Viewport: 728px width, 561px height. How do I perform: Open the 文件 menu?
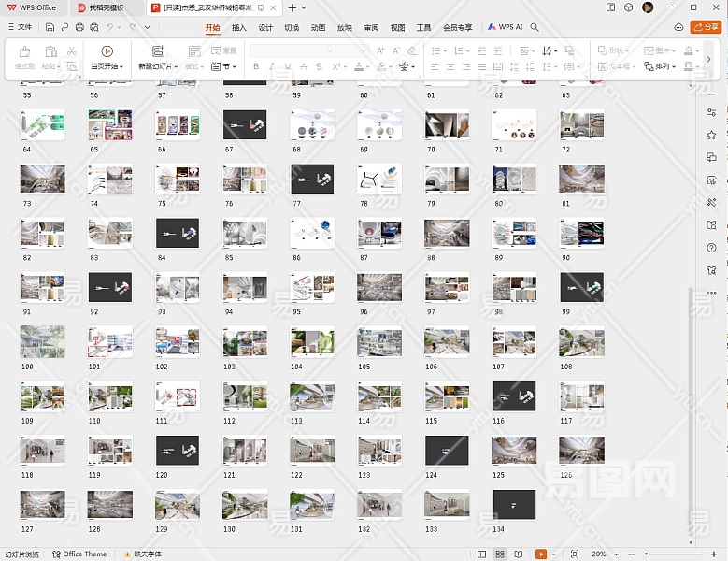pyautogui.click(x=20, y=27)
